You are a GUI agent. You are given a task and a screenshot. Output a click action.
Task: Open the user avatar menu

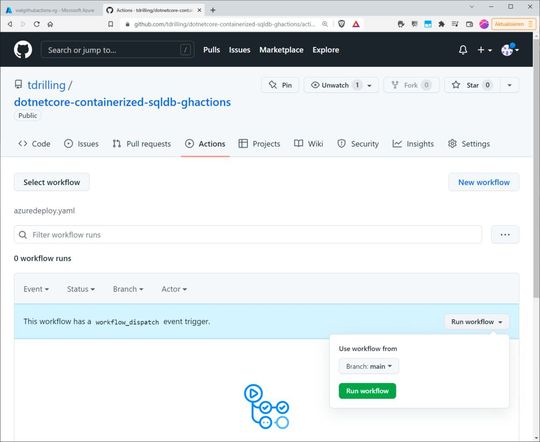(510, 50)
